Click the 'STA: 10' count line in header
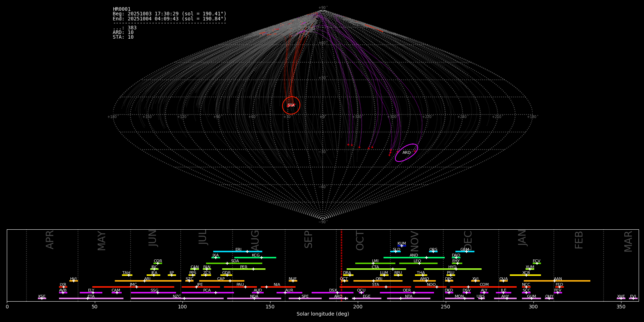Image resolution: width=644 pixels, height=322 pixels. [x=123, y=37]
